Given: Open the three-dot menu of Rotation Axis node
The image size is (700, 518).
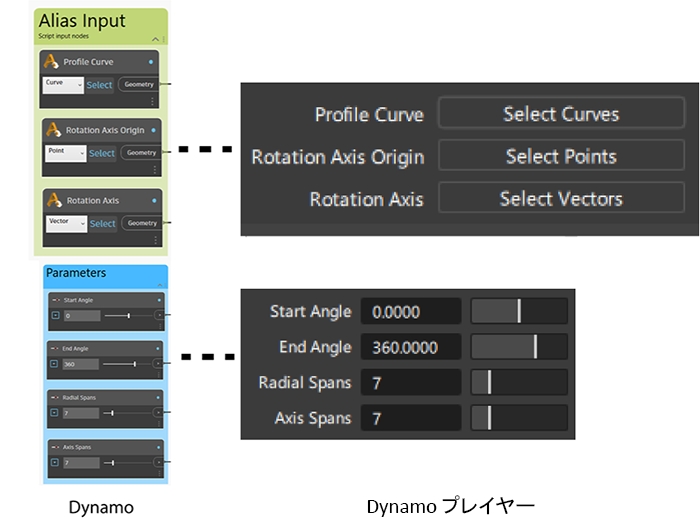Looking at the screenshot, I should click(155, 240).
